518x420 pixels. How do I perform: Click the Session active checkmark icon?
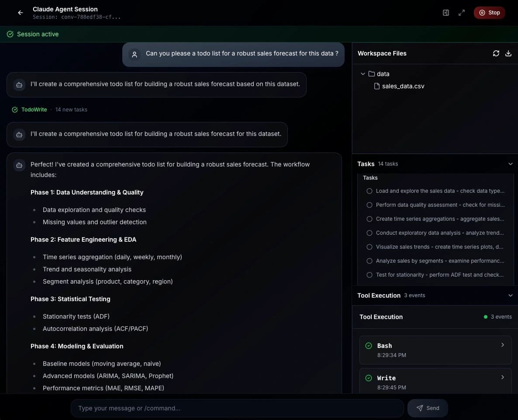click(10, 34)
